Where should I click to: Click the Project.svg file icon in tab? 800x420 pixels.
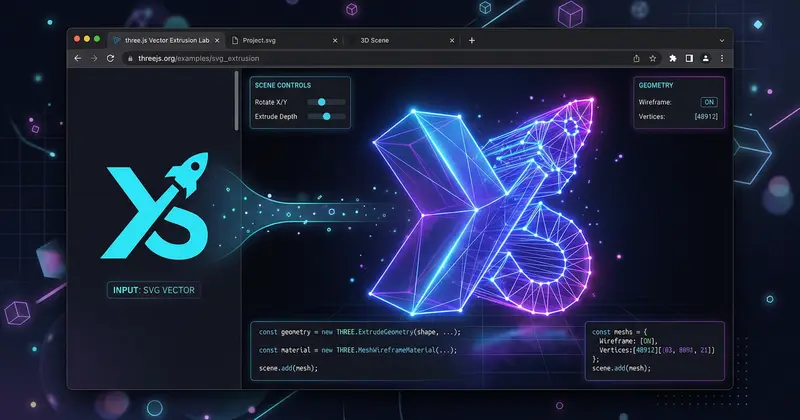tap(235, 40)
